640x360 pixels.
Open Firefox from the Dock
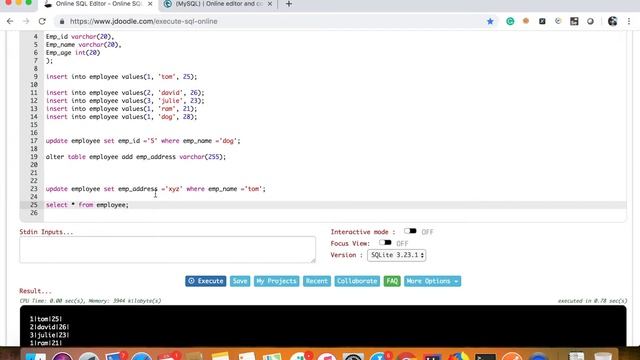(458, 356)
